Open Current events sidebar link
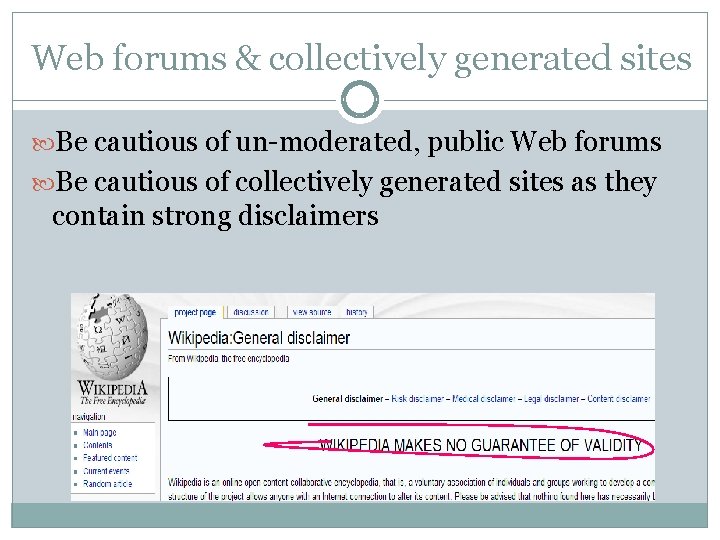Screen dimensions: 720x540 [x=106, y=471]
